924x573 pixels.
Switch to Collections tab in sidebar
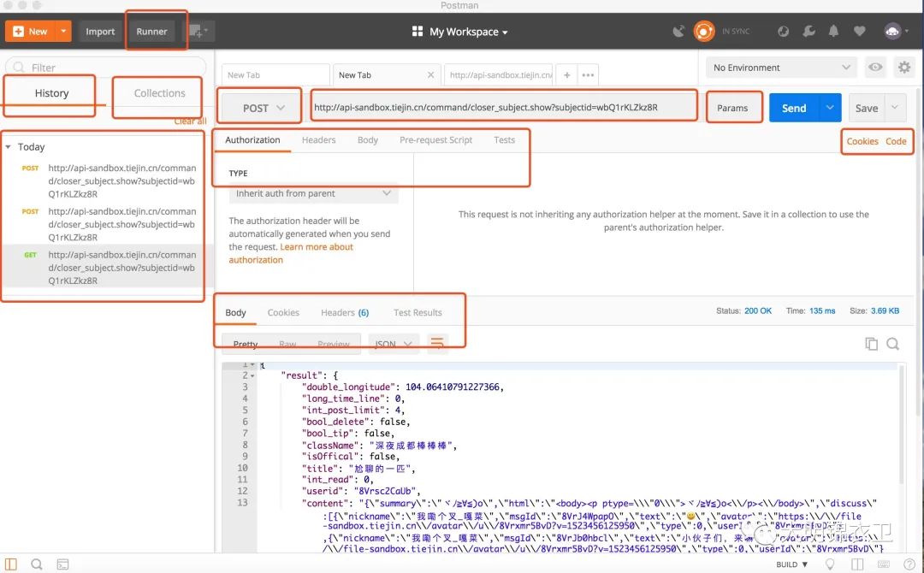tap(159, 93)
